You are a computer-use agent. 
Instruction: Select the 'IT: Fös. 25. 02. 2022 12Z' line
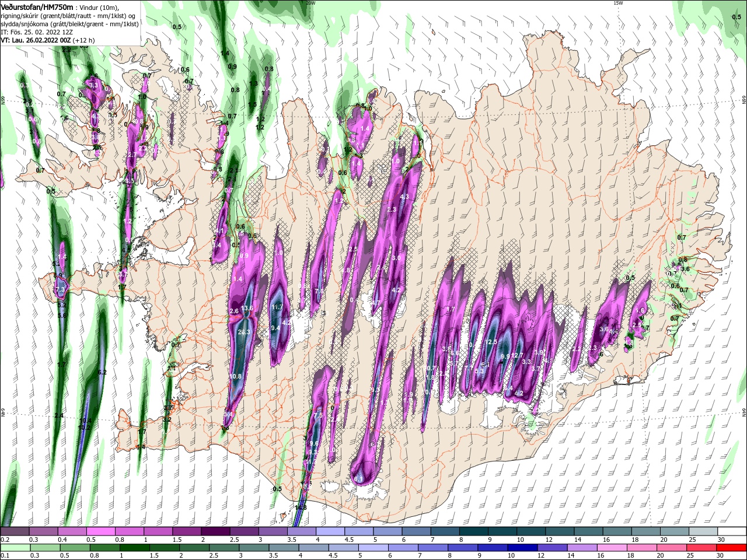[38, 33]
